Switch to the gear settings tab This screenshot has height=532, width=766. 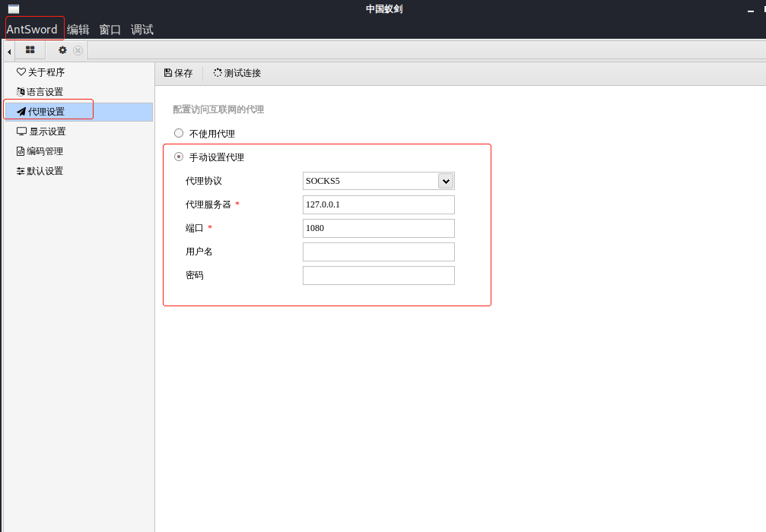pyautogui.click(x=62, y=50)
